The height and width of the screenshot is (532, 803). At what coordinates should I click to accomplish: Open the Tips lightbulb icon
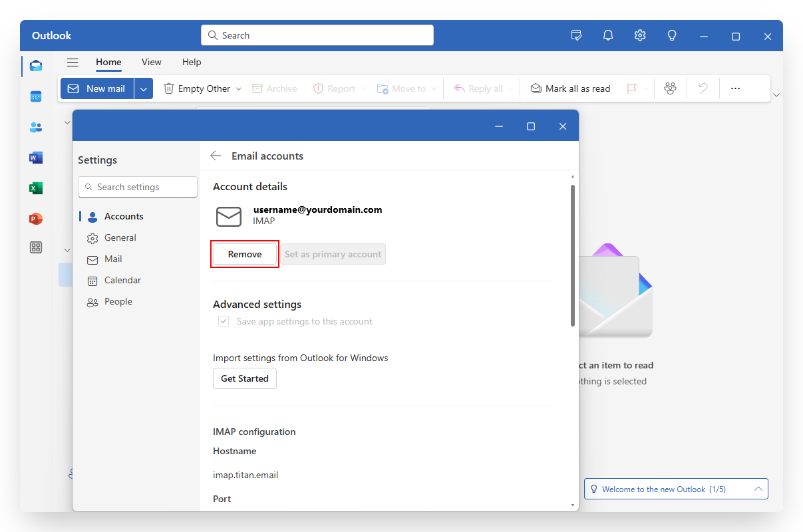pos(672,35)
